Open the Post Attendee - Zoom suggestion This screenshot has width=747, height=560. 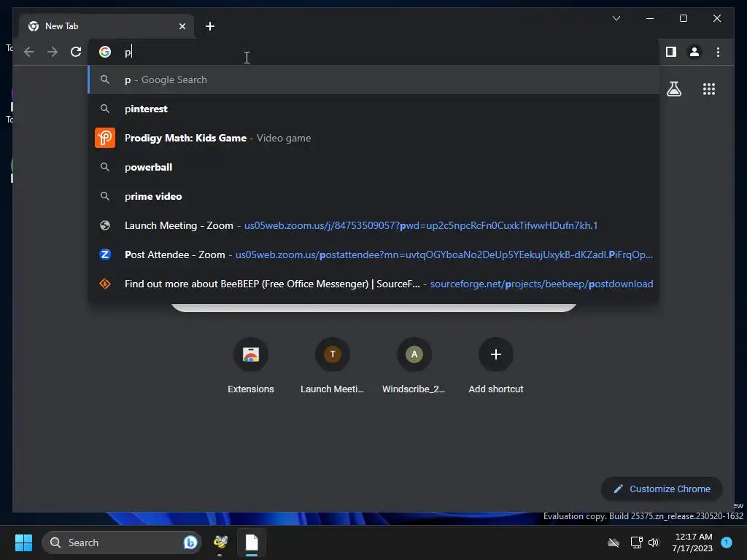coord(373,254)
